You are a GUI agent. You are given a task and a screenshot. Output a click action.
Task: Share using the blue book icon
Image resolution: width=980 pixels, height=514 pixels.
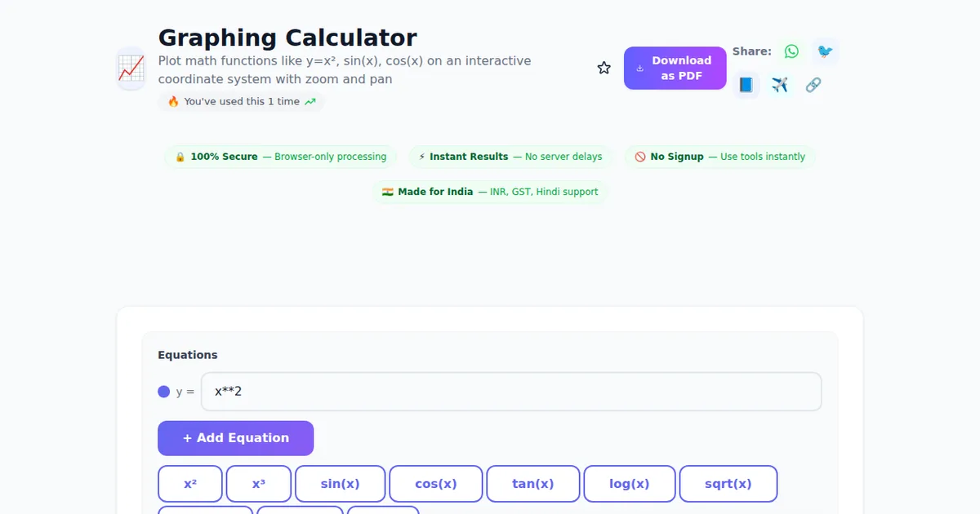click(x=746, y=85)
